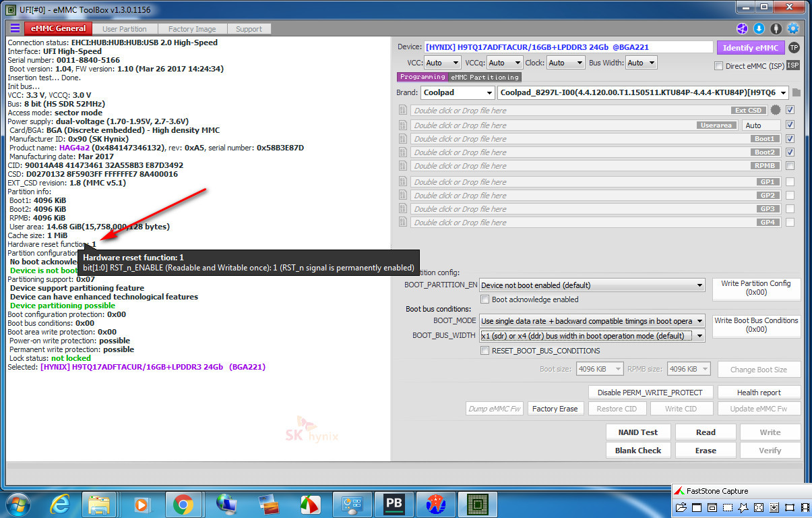Click the Factory Erase button

[555, 409]
